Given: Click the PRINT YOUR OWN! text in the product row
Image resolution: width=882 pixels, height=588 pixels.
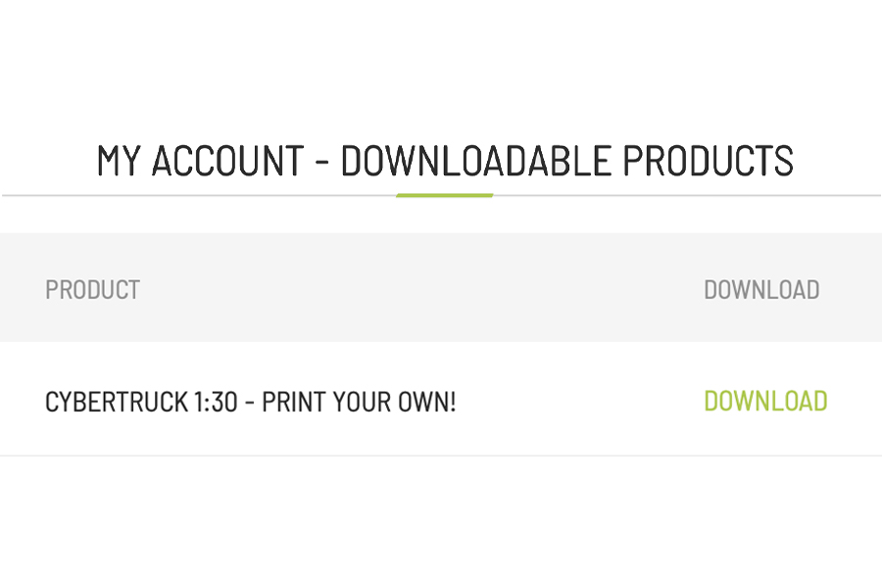Looking at the screenshot, I should click(x=359, y=402).
